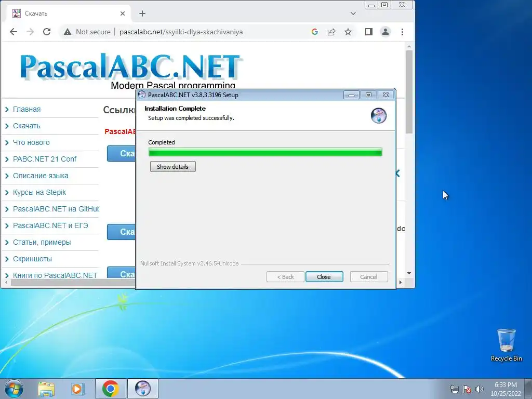This screenshot has width=532, height=399.
Task: Open Chrome three-dot menu
Action: click(x=402, y=32)
